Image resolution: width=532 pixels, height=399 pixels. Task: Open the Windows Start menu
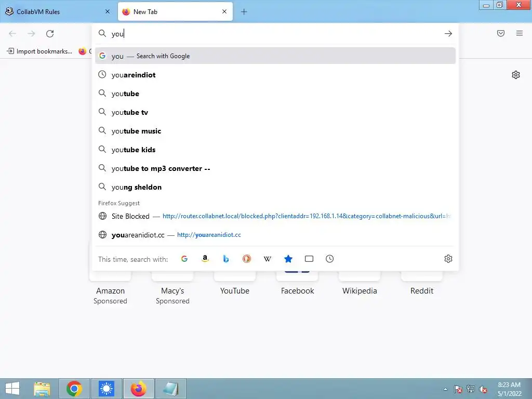[12, 389]
